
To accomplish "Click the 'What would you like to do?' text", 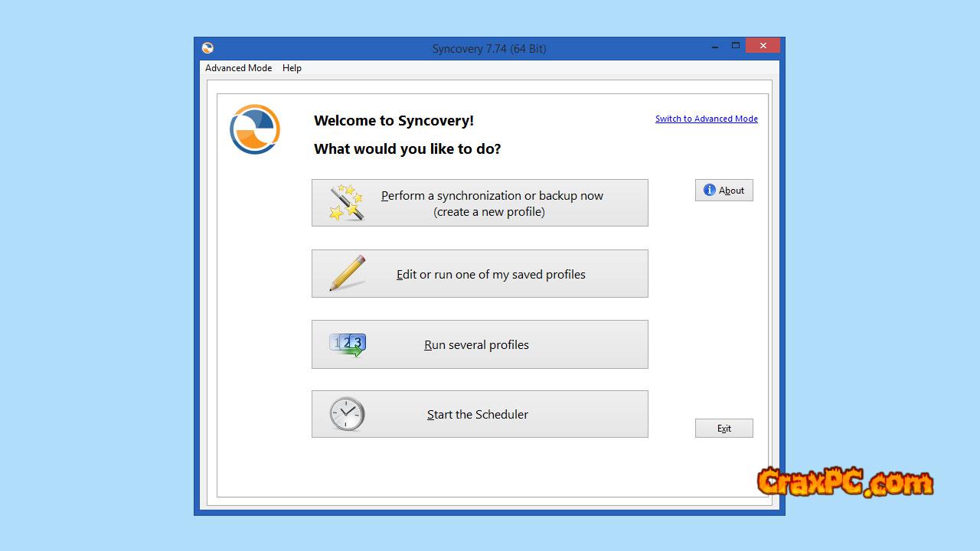I will [x=407, y=148].
